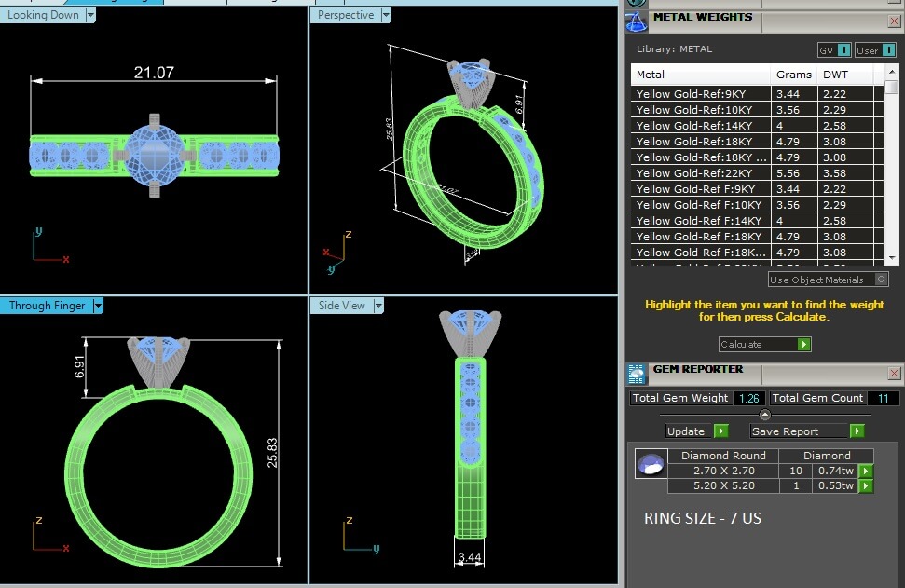
Task: Close the Gem Reporter panel
Action: (894, 374)
